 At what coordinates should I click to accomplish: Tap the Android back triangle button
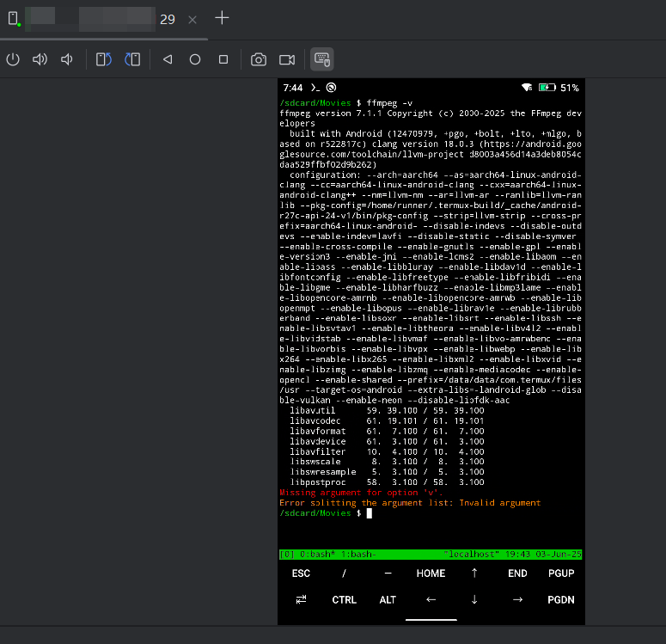[x=168, y=59]
